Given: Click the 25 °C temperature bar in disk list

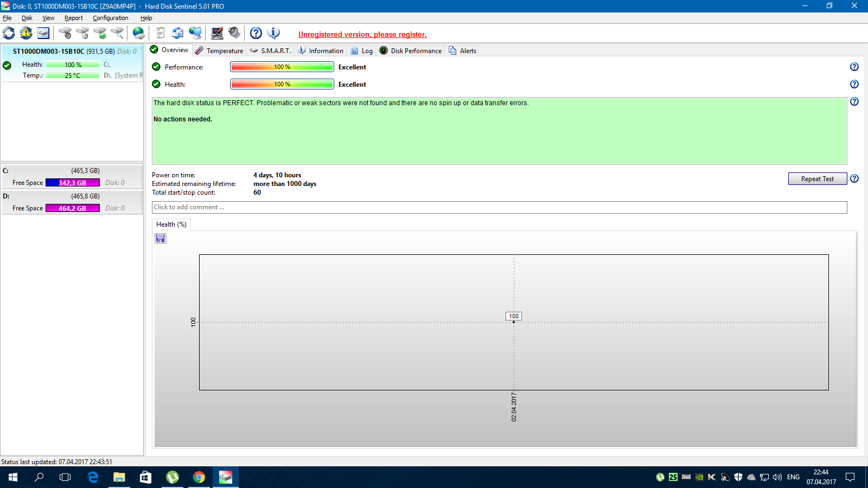Looking at the screenshot, I should point(73,75).
